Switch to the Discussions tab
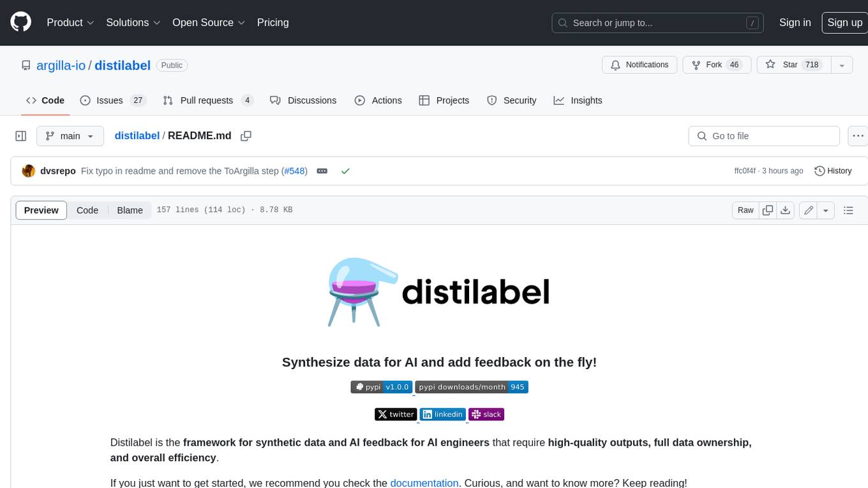The width and height of the screenshot is (868, 488). (303, 100)
